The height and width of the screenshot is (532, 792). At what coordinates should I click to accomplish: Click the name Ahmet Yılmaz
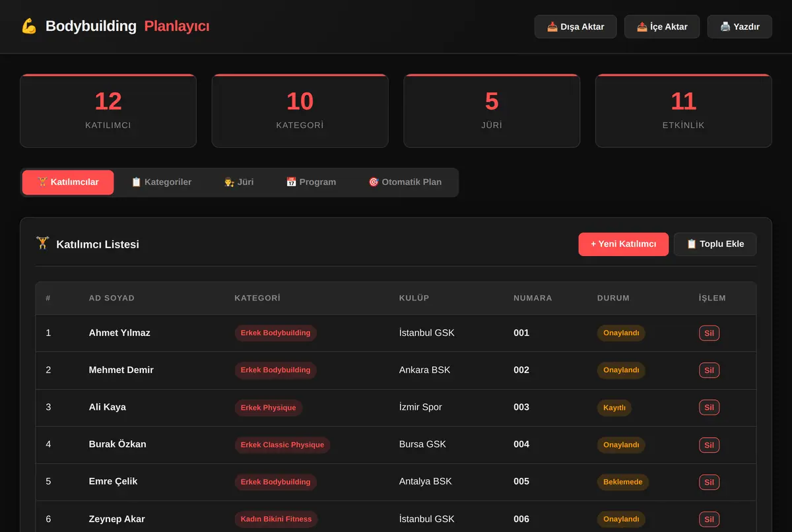point(119,333)
